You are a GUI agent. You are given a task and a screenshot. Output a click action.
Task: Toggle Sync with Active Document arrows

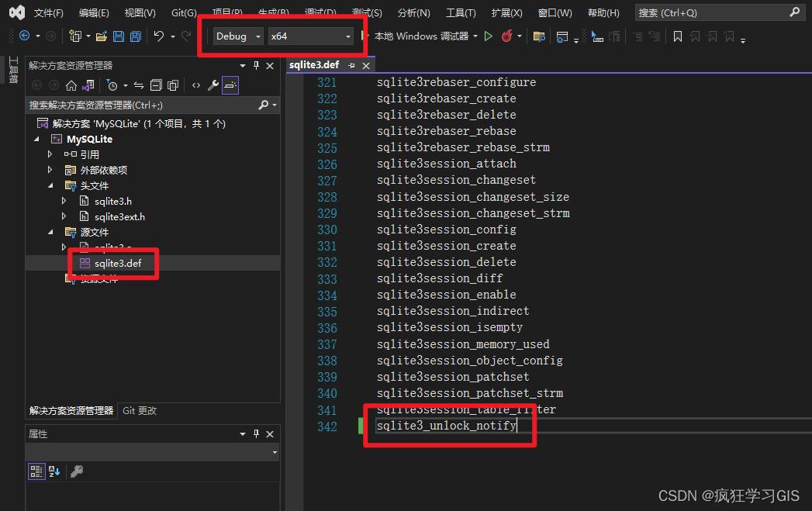139,85
